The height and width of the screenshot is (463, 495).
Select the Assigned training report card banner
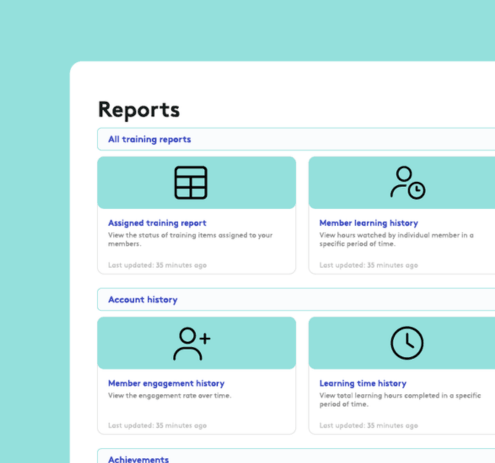pyautogui.click(x=196, y=183)
